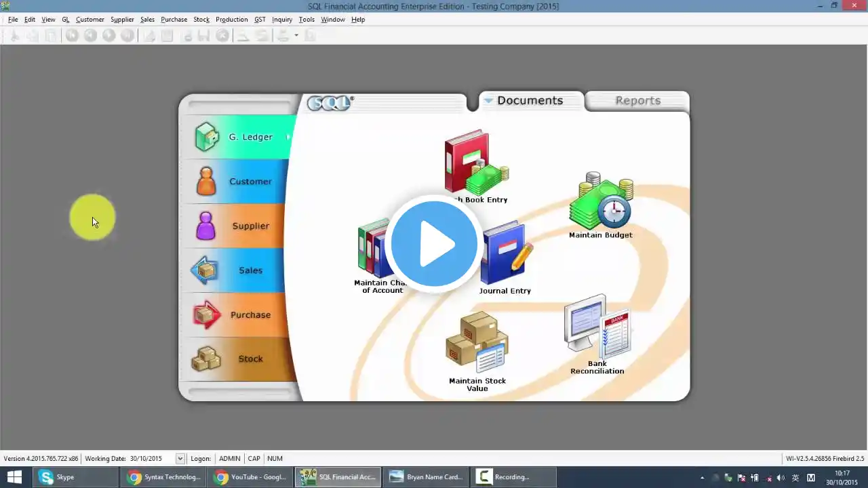Viewport: 868px width, 488px height.
Task: Open the Bank Reconciliation icon
Action: [x=597, y=334]
